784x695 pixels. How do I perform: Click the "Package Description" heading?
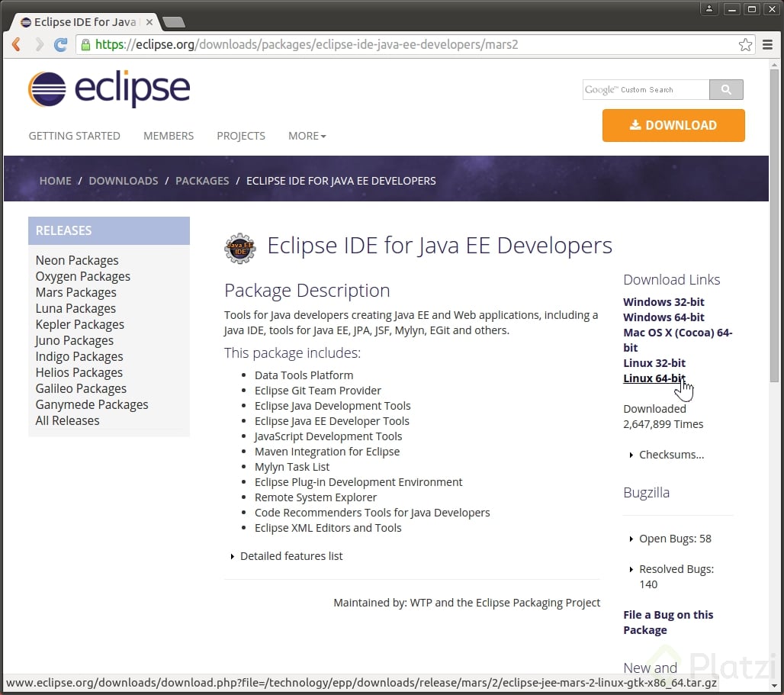click(307, 291)
